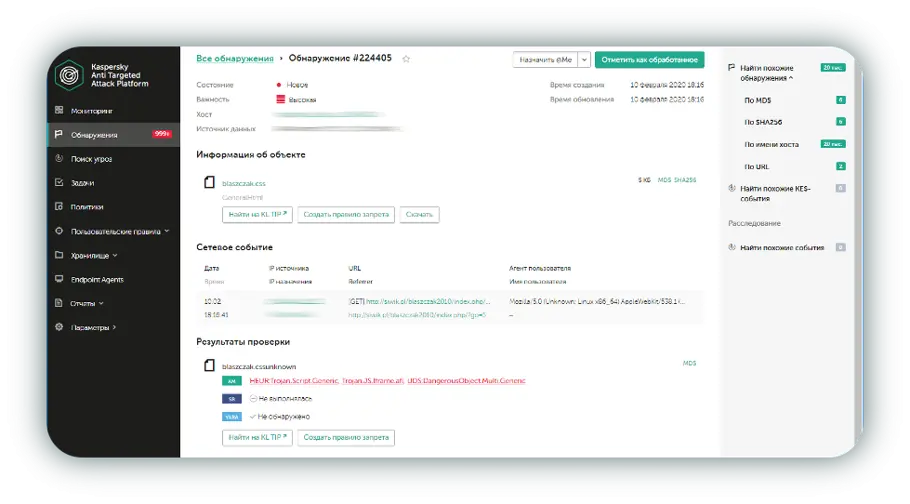Screen dimensions: 910x504
Task: Click the AM engine badge
Action: coord(232,381)
